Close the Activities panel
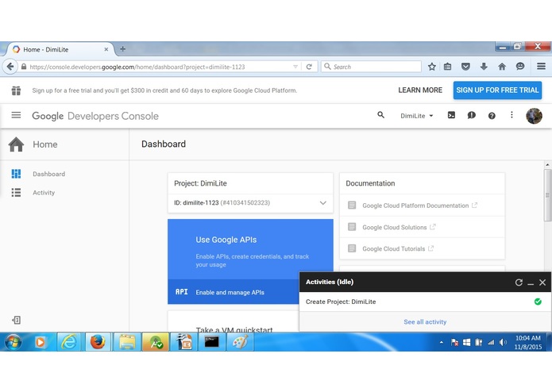The height and width of the screenshot is (392, 552). pos(542,282)
